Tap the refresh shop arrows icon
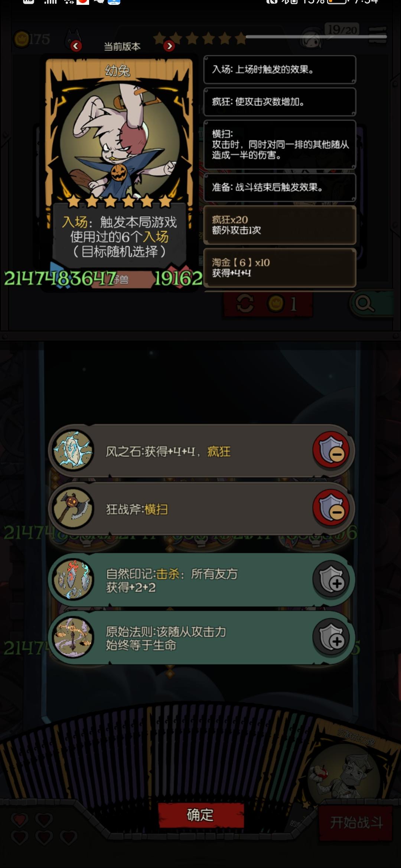The image size is (401, 868). [245, 303]
